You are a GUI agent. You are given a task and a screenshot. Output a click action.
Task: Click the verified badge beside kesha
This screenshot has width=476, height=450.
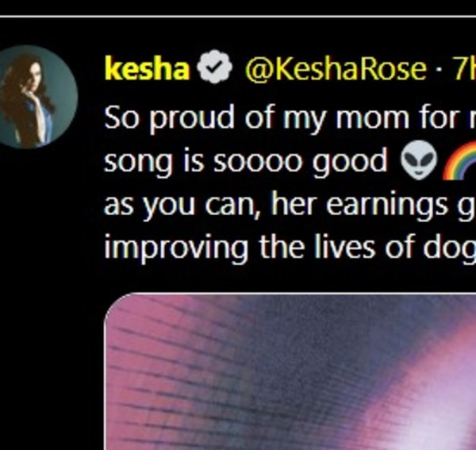pos(214,71)
